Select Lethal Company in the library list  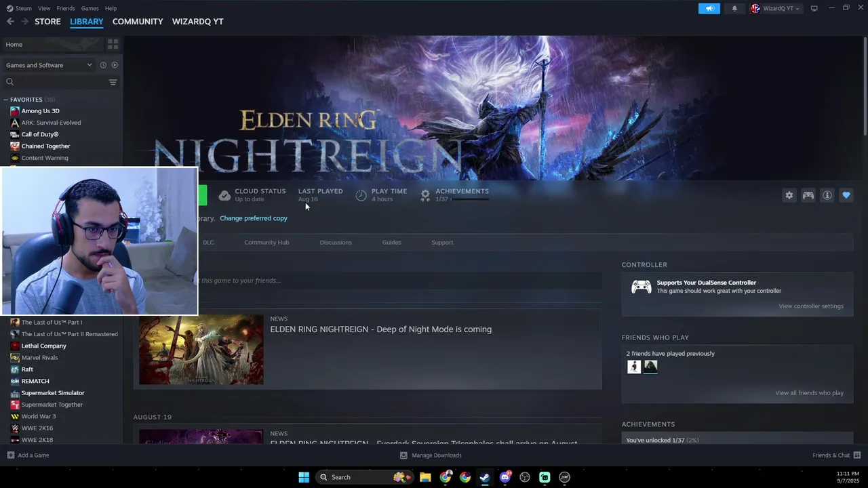pos(43,346)
